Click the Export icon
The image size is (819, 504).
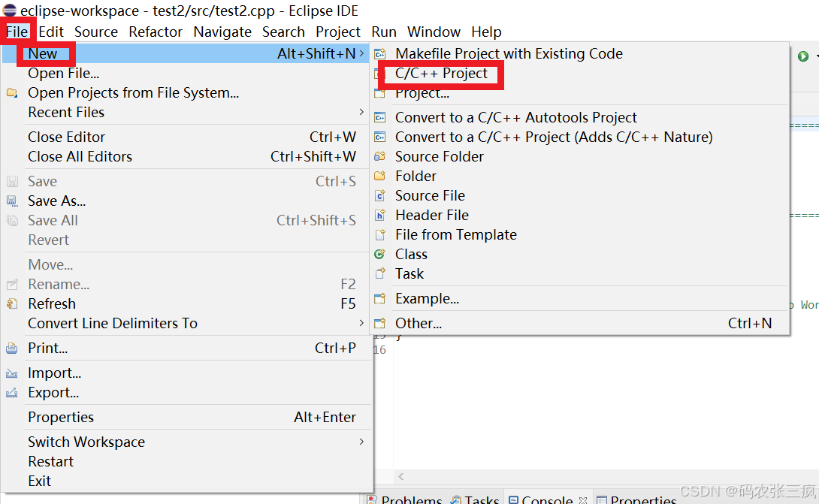(x=12, y=393)
